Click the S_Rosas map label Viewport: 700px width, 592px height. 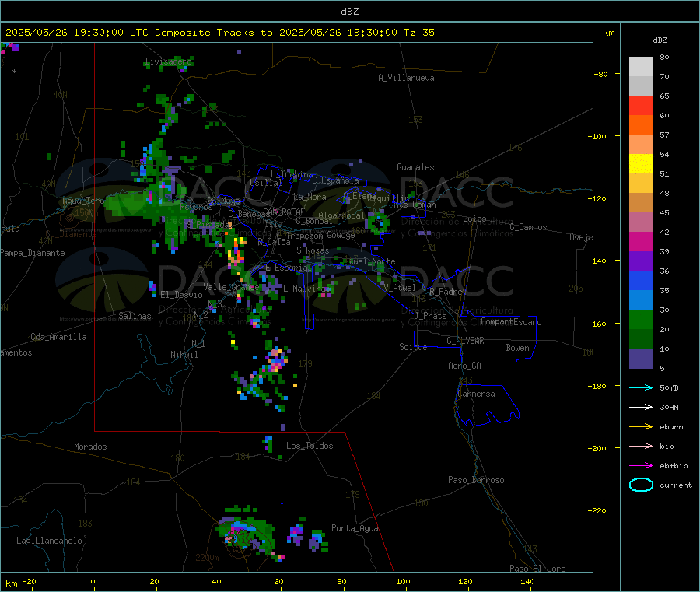313,250
